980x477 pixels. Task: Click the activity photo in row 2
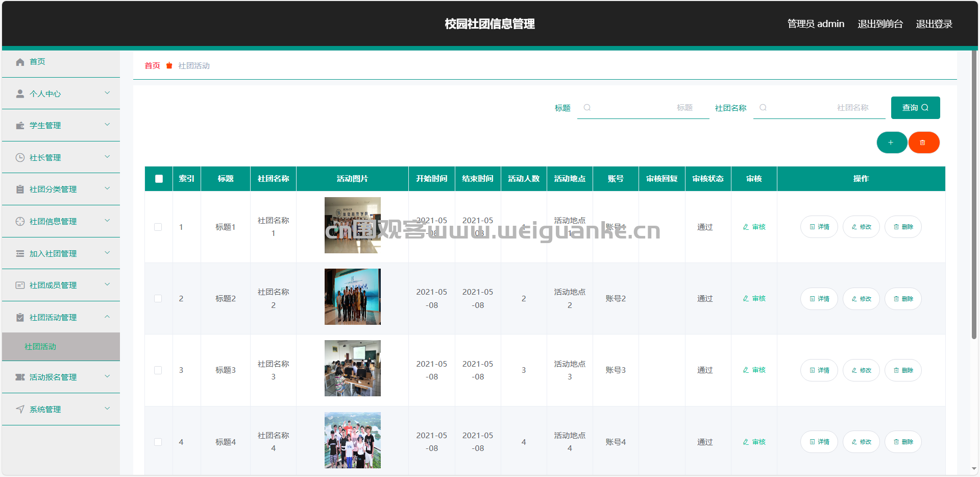coord(353,297)
